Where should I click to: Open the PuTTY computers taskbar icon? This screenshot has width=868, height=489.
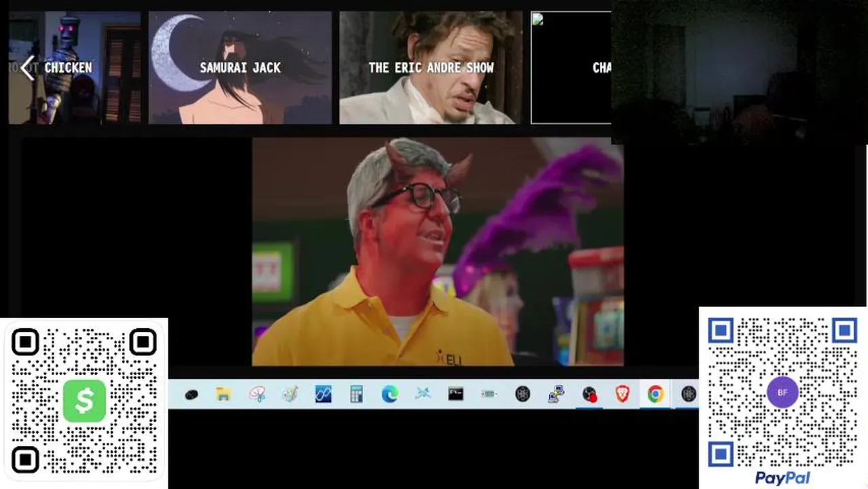tap(556, 395)
